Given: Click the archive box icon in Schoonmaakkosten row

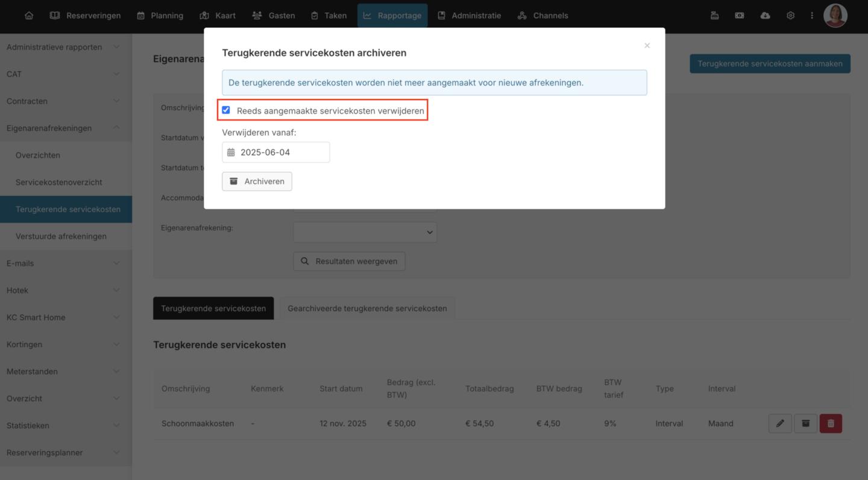Looking at the screenshot, I should (x=805, y=423).
